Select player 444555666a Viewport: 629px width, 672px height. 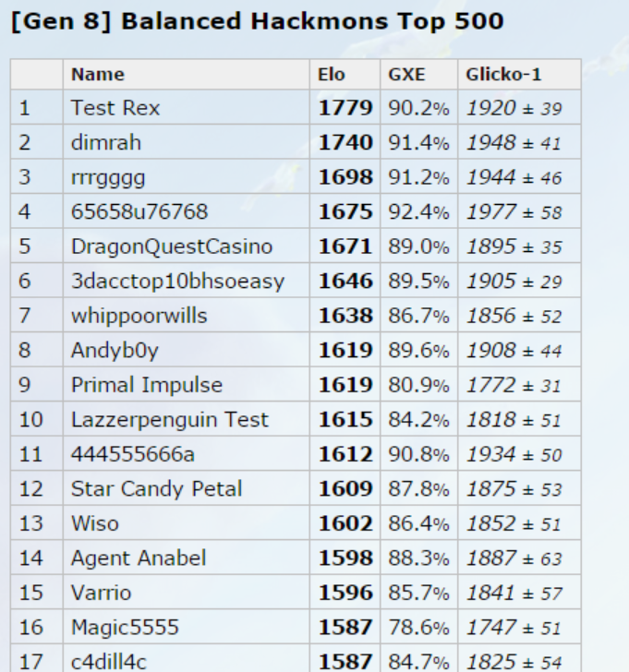132,454
